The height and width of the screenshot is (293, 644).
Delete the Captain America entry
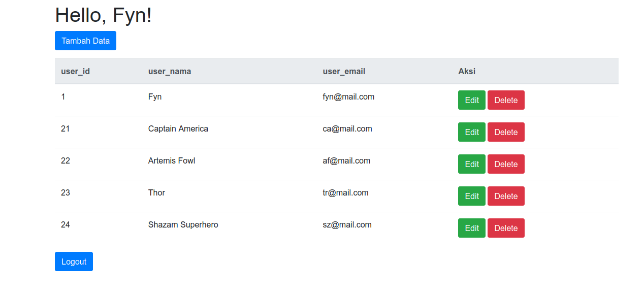click(506, 132)
